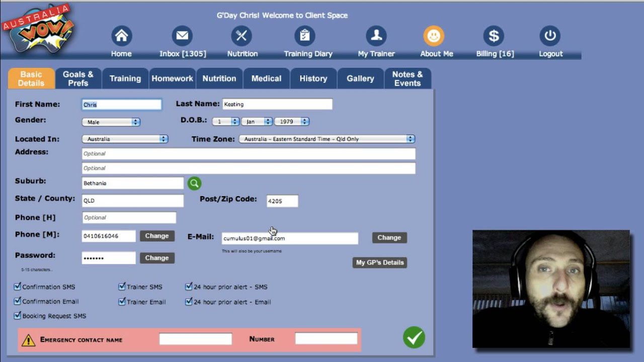The image size is (644, 362).
Task: Click the webcam video thumbnail
Action: [x=551, y=289]
